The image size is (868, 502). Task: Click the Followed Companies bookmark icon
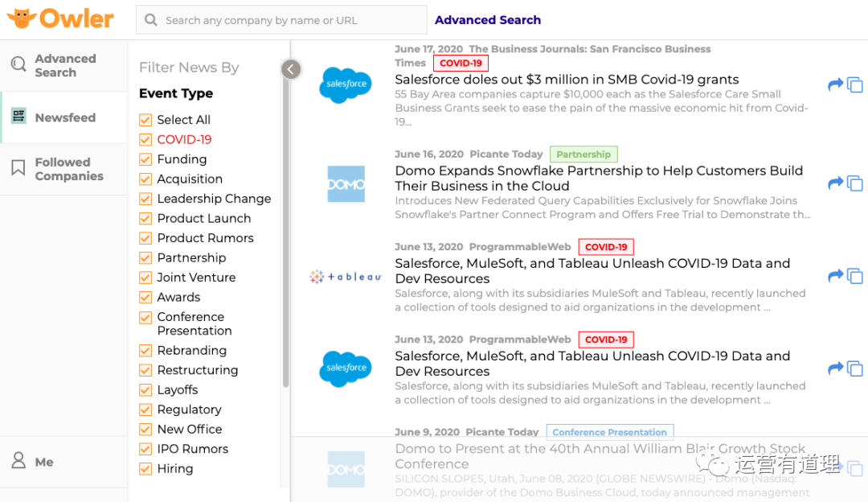18,167
